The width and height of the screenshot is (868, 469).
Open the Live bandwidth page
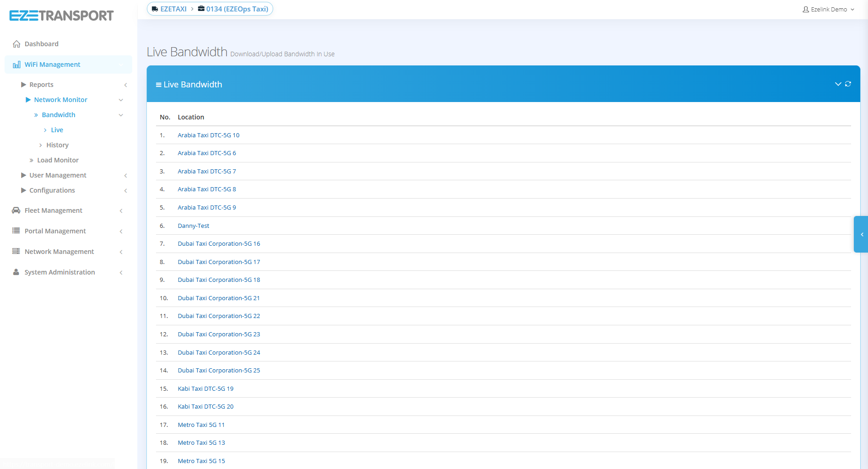(x=57, y=130)
